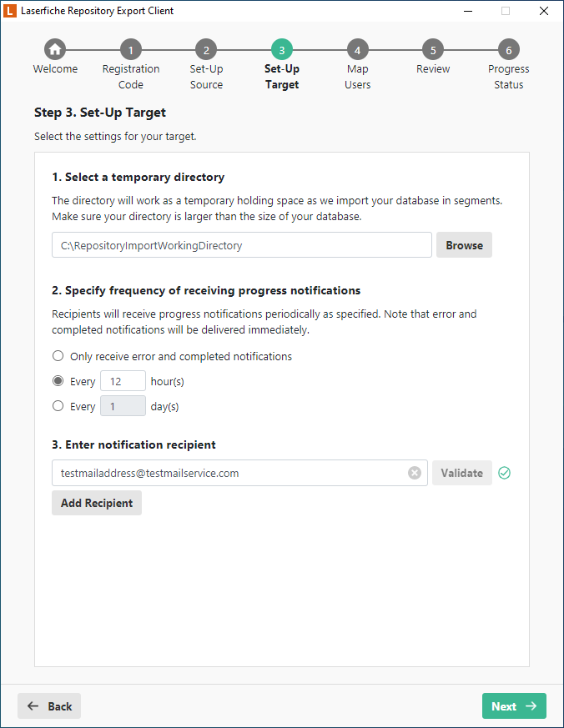The height and width of the screenshot is (728, 564).
Task: Edit the hours value for notification frequency
Action: (123, 380)
